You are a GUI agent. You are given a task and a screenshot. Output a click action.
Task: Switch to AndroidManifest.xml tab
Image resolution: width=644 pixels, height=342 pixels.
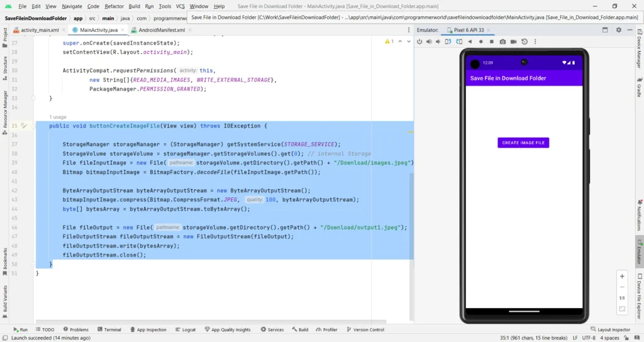[162, 30]
